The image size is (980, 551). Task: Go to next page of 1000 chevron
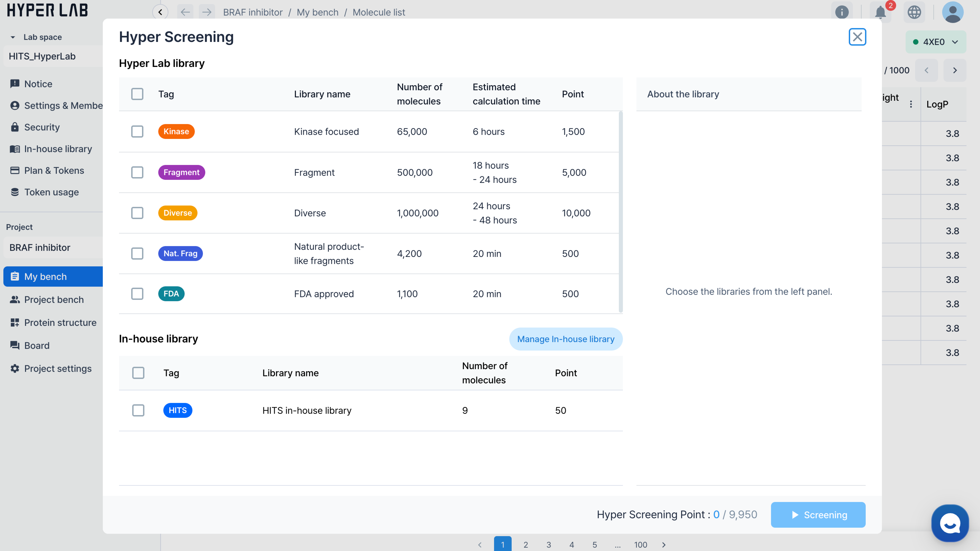(954, 70)
